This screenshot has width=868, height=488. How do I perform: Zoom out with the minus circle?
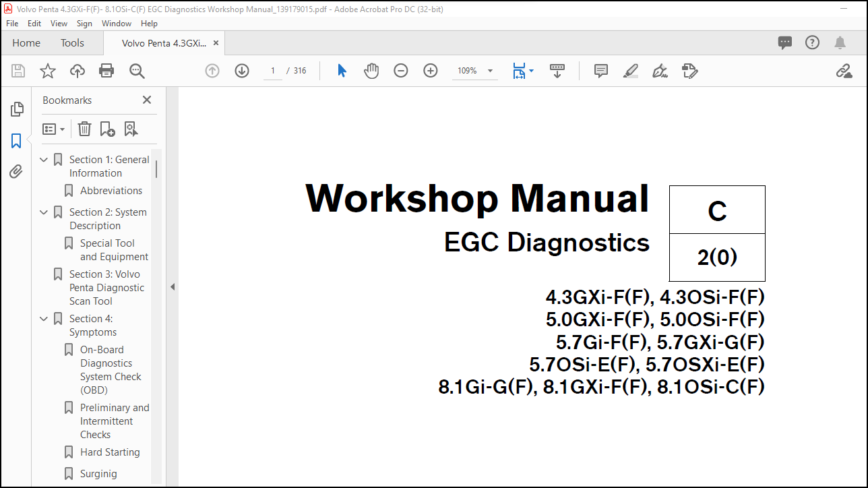(401, 71)
